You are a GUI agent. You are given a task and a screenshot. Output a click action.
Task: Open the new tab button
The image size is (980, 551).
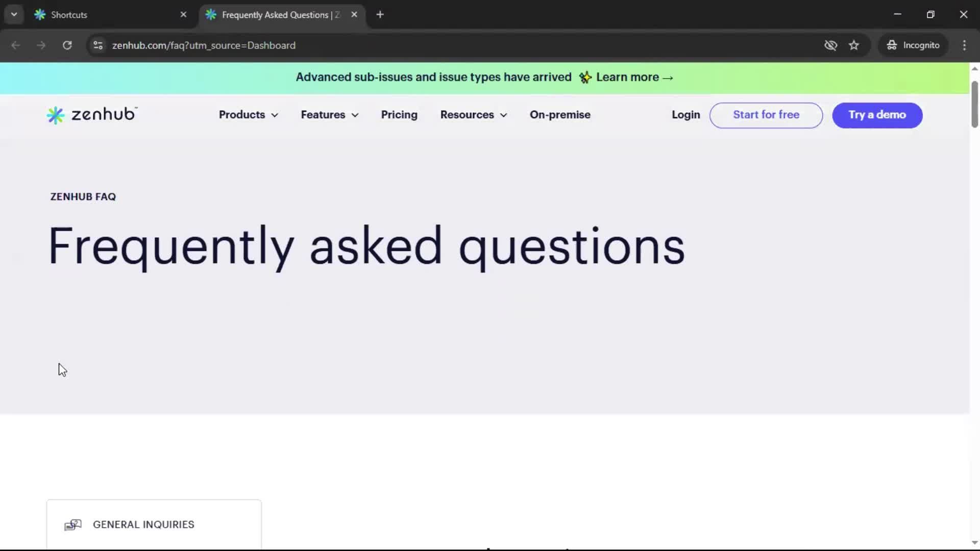click(380, 14)
